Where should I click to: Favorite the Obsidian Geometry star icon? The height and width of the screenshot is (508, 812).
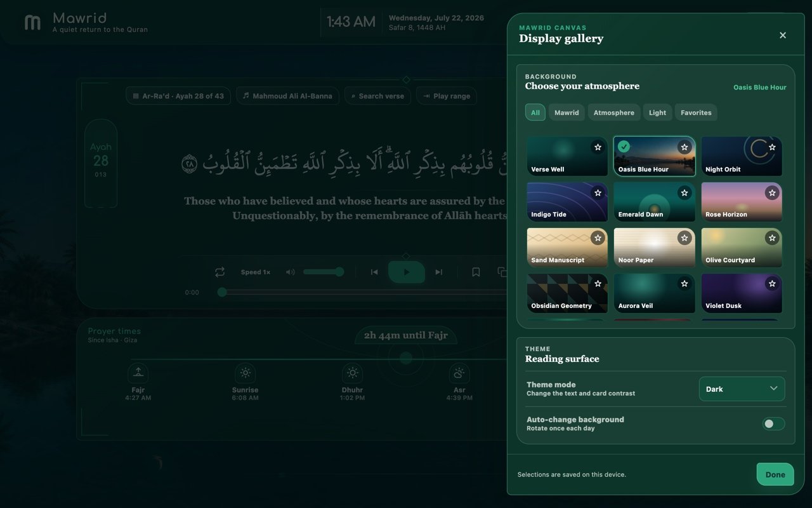point(598,284)
